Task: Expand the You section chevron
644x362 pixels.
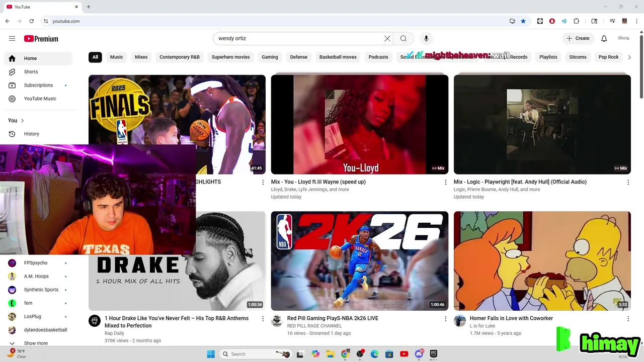Action: click(22, 121)
